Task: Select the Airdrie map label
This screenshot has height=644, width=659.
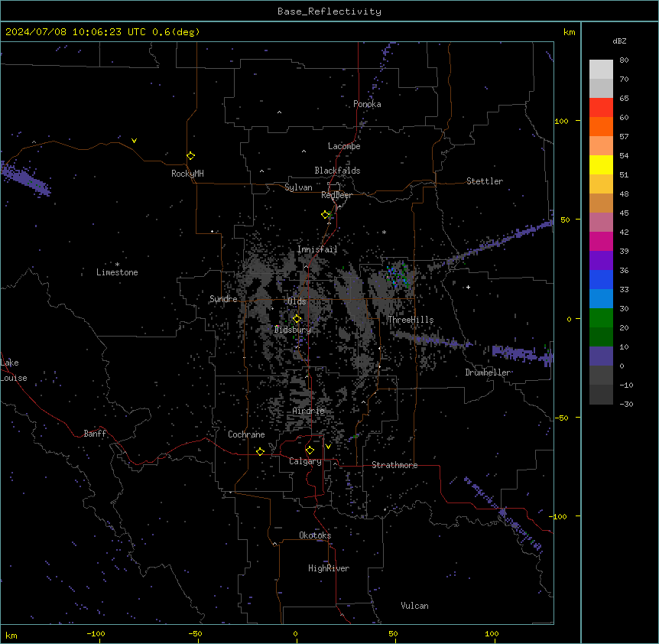Action: point(309,411)
